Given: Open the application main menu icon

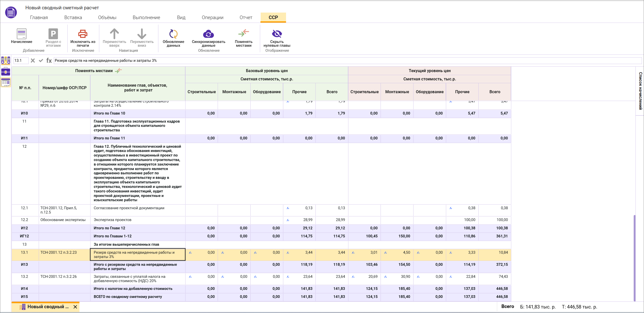Looking at the screenshot, I should [11, 12].
